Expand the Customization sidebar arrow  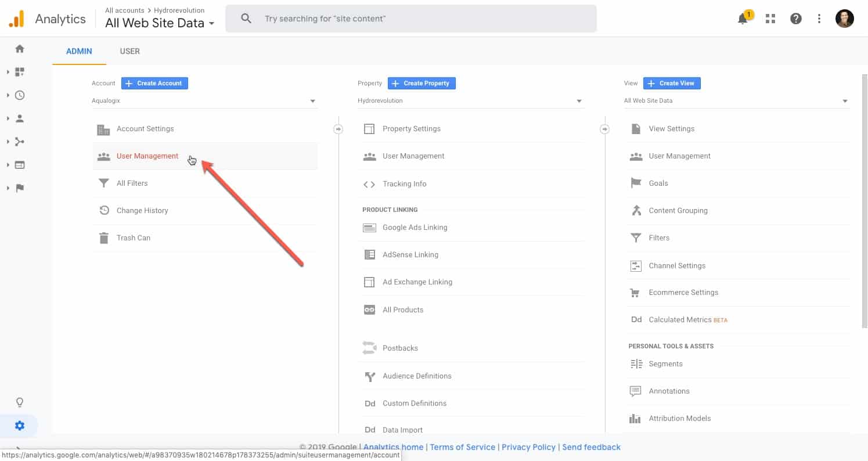[8, 72]
